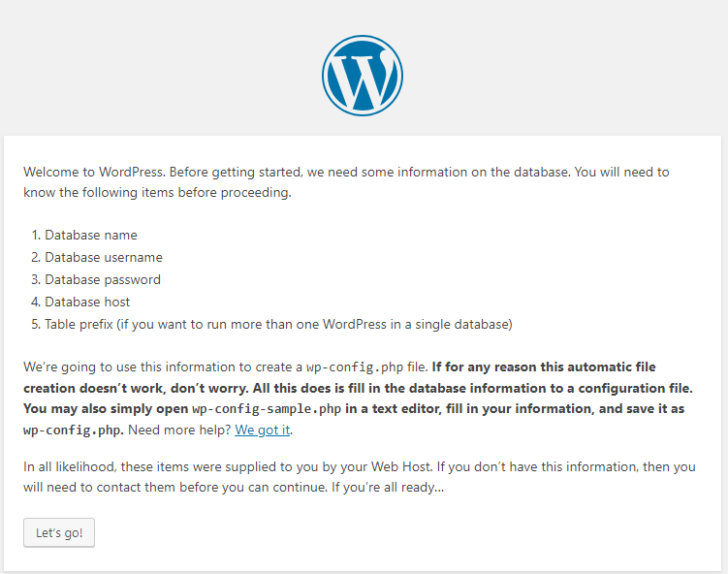
Task: Click the WordPress logo at top
Action: pos(363,76)
